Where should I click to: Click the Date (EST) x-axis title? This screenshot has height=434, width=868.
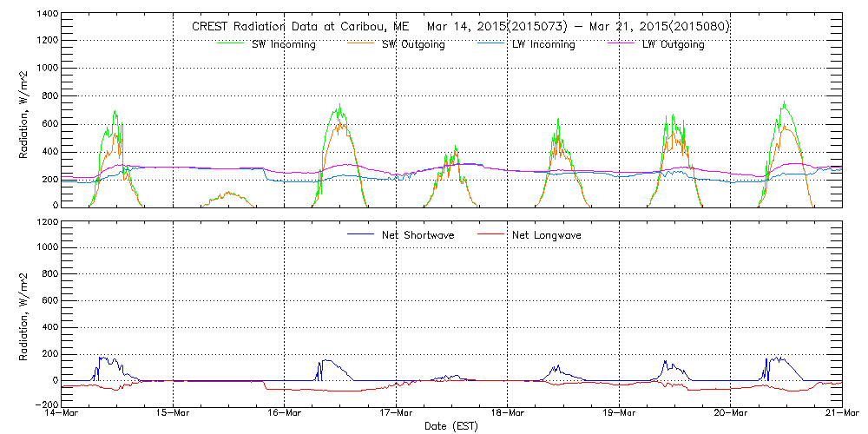click(453, 426)
